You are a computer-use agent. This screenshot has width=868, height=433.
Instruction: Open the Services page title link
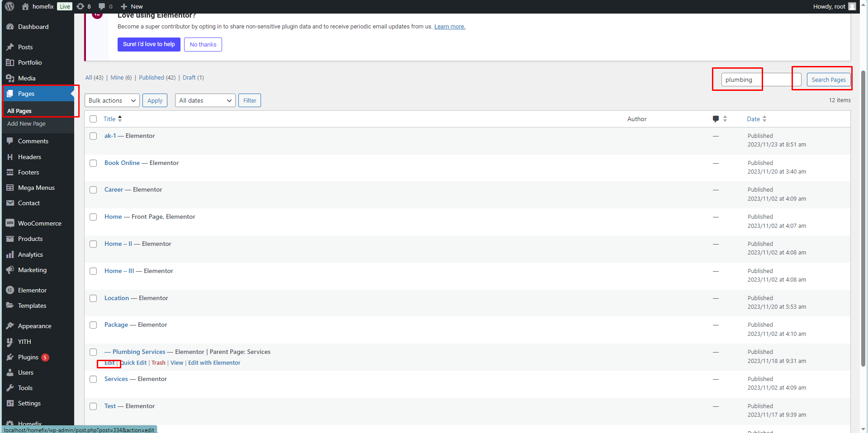pos(116,379)
